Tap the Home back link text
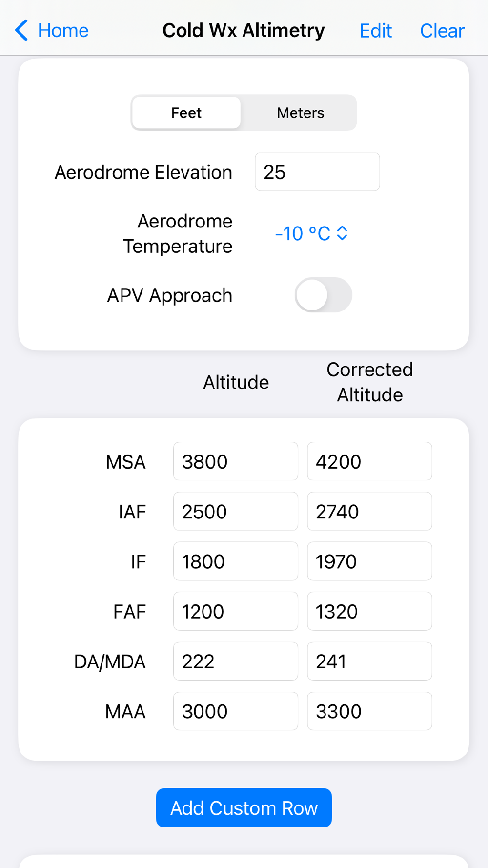Viewport: 488px width, 868px height. (x=63, y=30)
